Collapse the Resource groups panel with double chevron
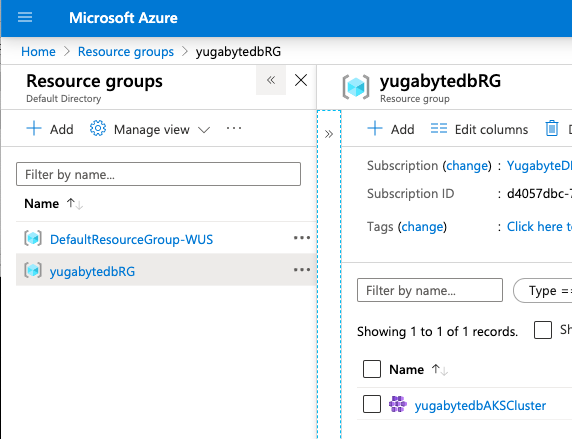 [x=271, y=80]
